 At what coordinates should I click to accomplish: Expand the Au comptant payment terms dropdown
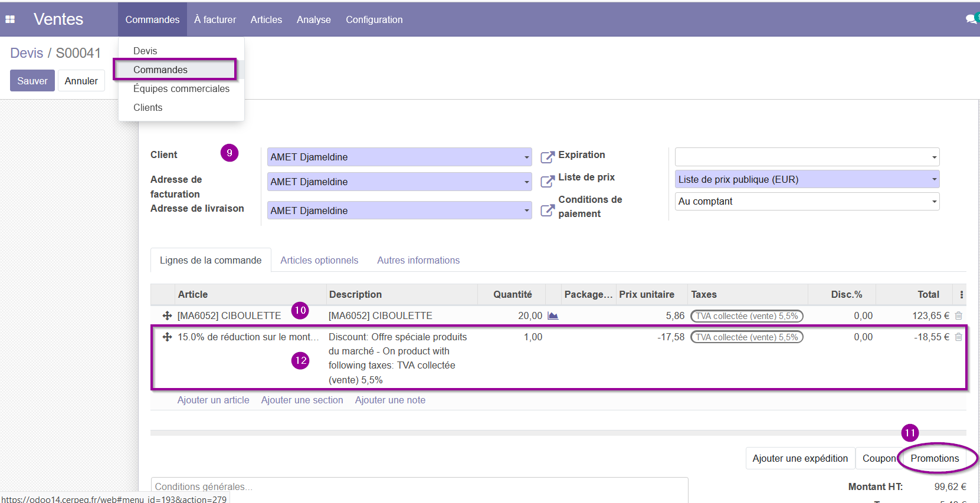pyautogui.click(x=934, y=202)
